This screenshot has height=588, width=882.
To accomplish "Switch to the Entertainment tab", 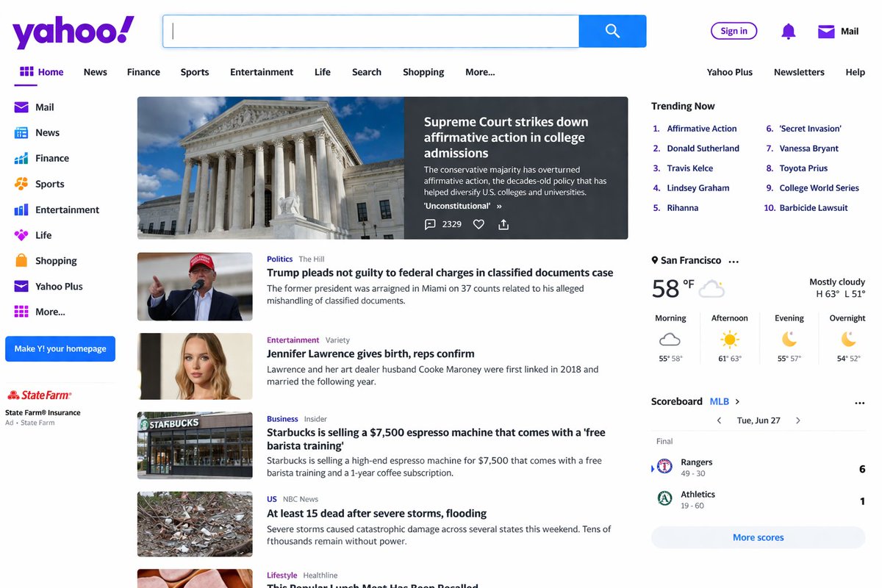I will [262, 72].
